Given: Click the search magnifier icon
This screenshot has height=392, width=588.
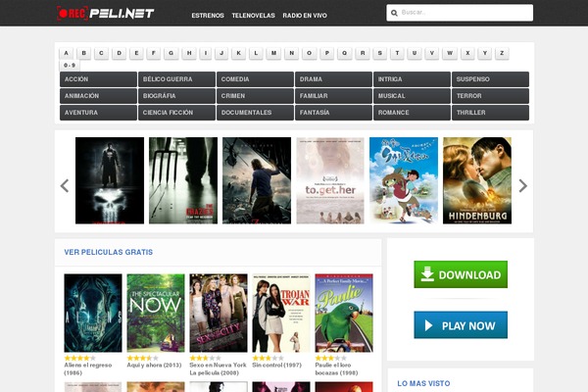Looking at the screenshot, I should 394,14.
